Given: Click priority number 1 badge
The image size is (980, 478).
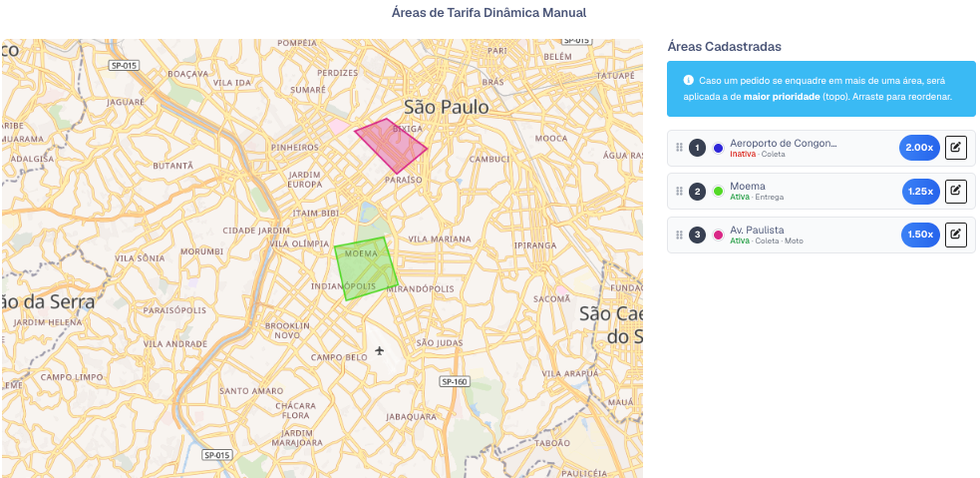Looking at the screenshot, I should coord(698,149).
